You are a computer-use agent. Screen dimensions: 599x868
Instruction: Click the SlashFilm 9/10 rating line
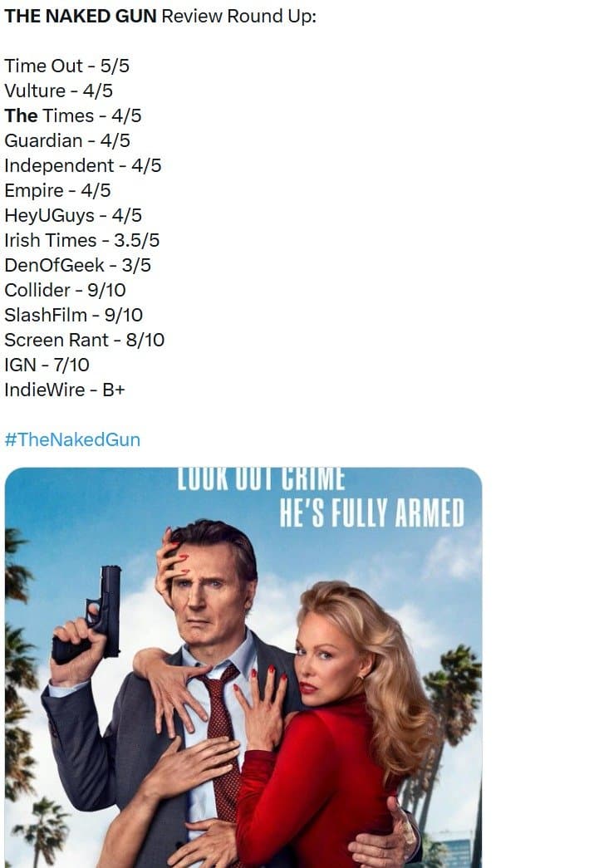point(73,316)
